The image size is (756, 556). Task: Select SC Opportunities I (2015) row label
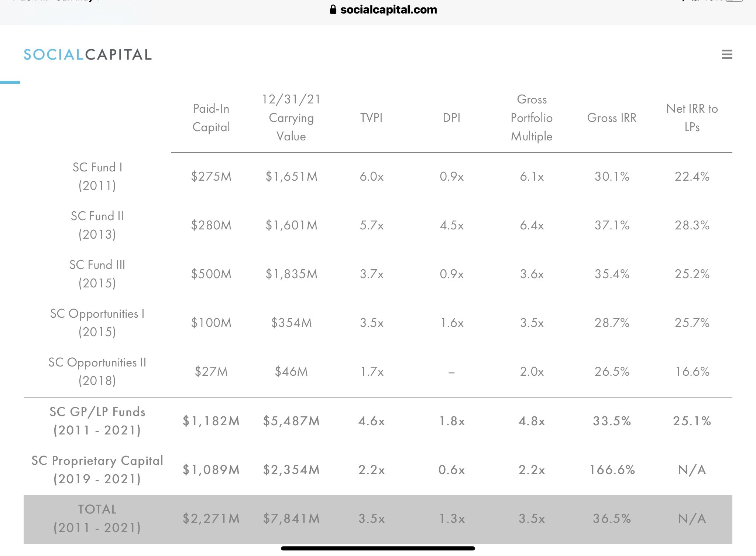(x=97, y=323)
